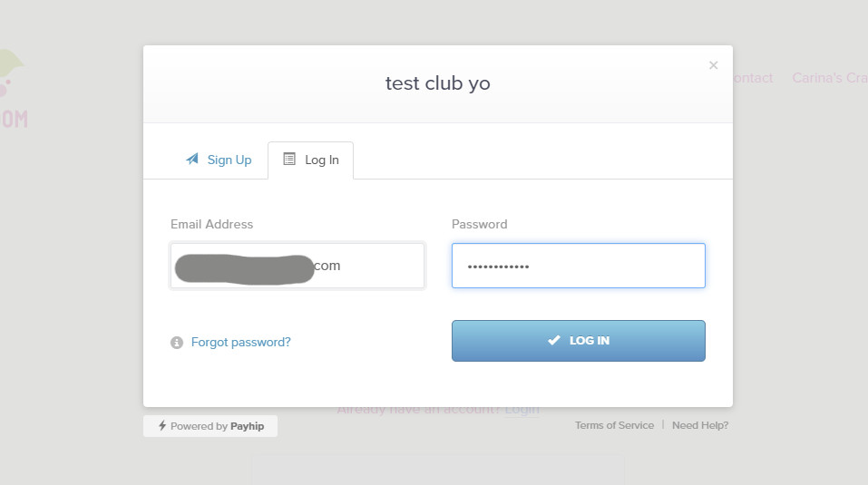Click the info icon beside Forgot password
The width and height of the screenshot is (868, 485).
(x=177, y=343)
